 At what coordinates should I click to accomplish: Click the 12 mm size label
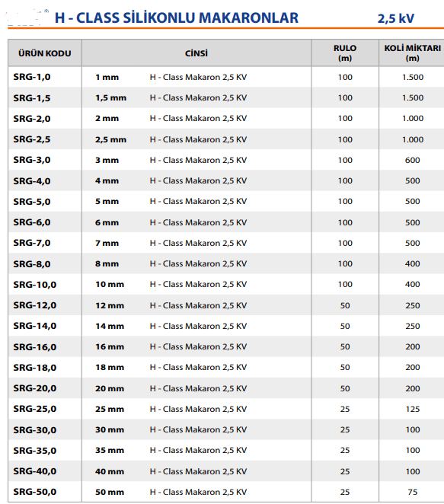click(110, 305)
